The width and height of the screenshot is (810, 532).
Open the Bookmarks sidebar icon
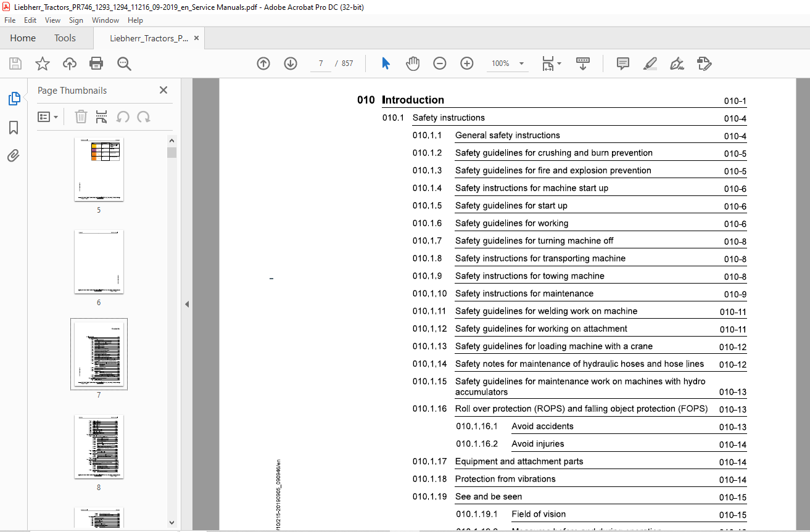[14, 128]
